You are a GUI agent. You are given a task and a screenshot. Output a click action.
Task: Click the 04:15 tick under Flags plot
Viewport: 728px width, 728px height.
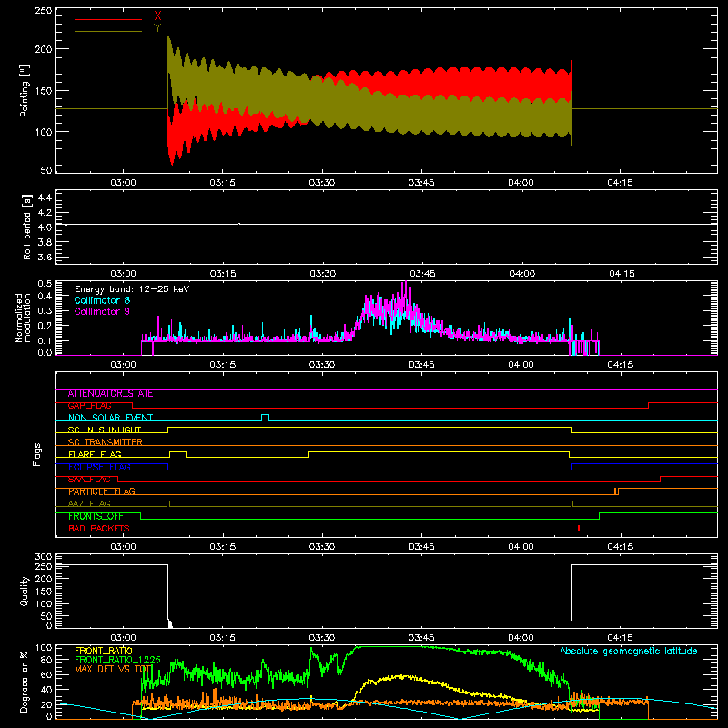(x=620, y=547)
